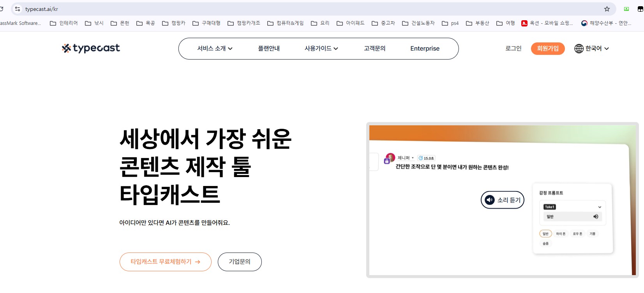Select the 하이 톤 emotion chip
Image resolution: width=644 pixels, height=293 pixels.
point(561,234)
